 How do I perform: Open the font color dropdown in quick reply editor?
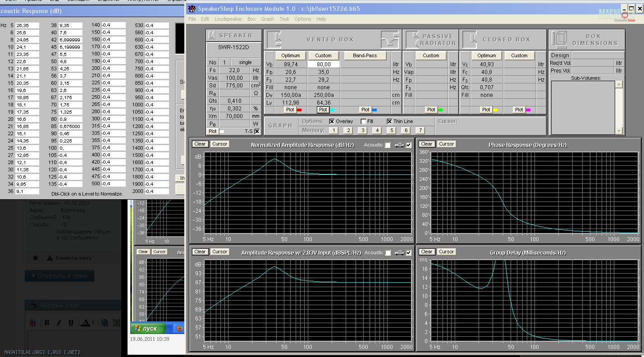(93, 323)
